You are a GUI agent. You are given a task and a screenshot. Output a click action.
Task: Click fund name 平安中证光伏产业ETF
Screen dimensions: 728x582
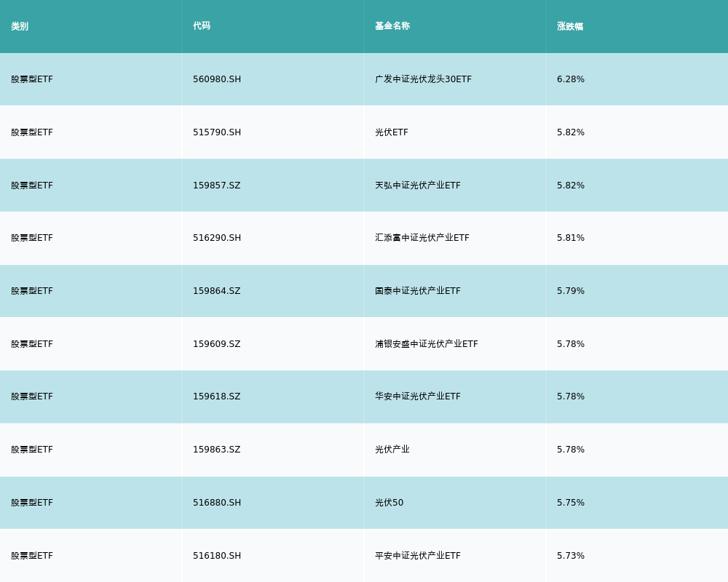pyautogui.click(x=418, y=556)
